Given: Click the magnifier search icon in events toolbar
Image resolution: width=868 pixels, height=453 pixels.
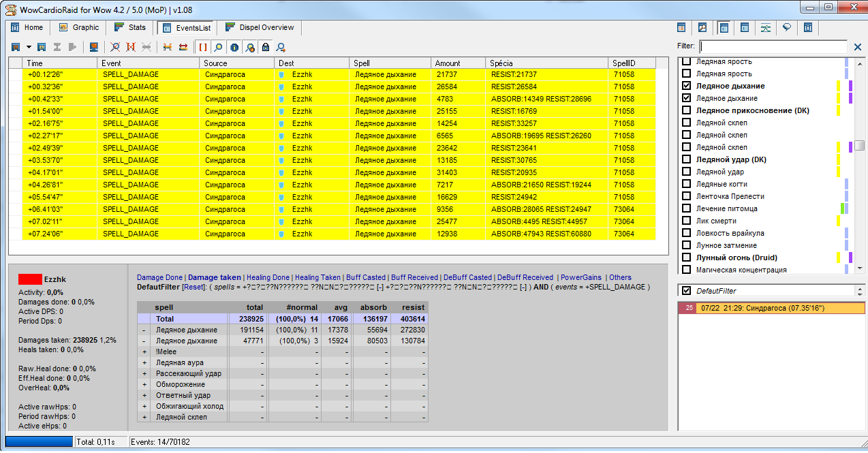Looking at the screenshot, I should (x=218, y=47).
